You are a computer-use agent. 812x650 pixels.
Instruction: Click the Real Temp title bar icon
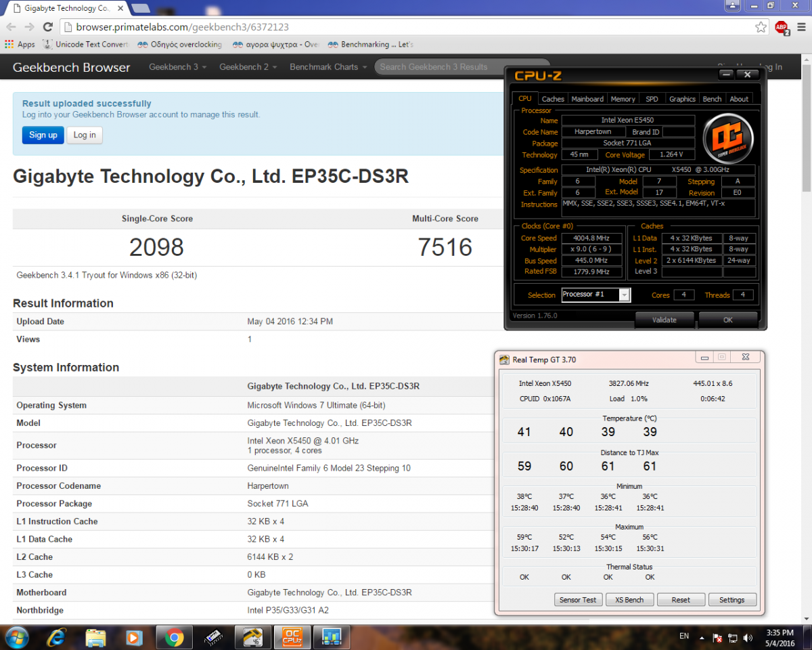pos(504,360)
